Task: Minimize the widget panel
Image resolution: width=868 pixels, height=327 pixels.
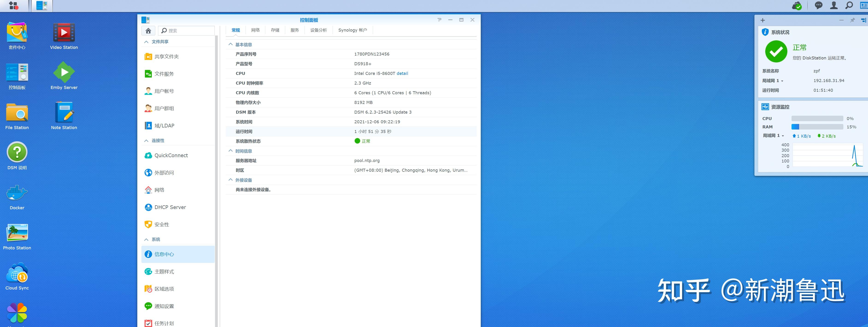Action: click(x=841, y=20)
